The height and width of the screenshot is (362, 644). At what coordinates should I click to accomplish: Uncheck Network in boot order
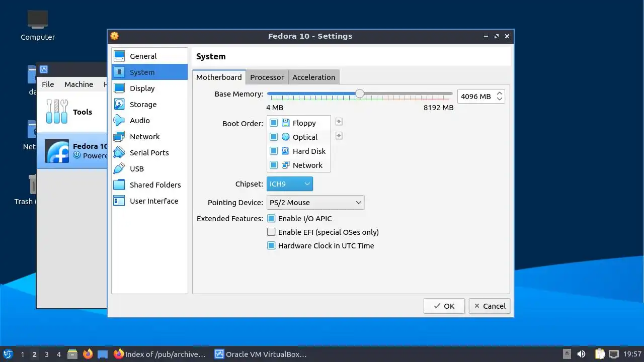(x=274, y=165)
